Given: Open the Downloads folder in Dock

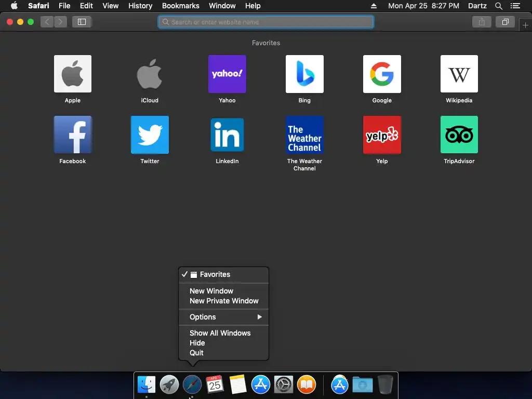Looking at the screenshot, I should [x=362, y=385].
